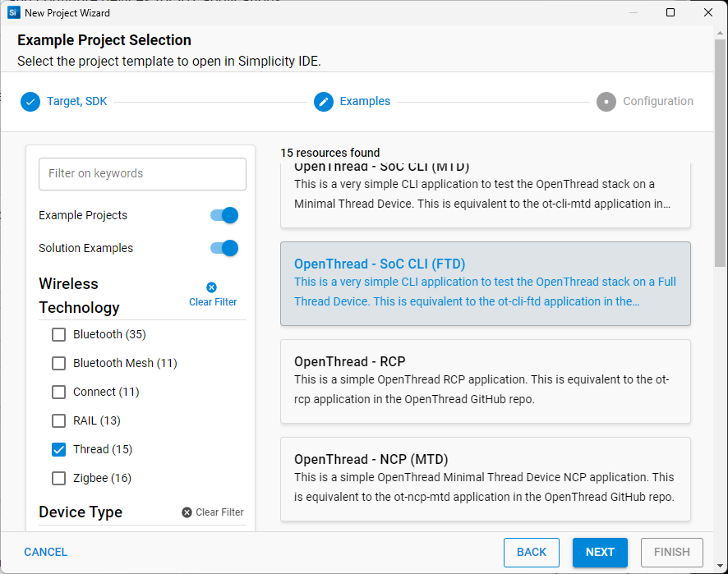Click CANCEL to exit the wizard
Image resolution: width=728 pixels, height=574 pixels.
tap(45, 552)
